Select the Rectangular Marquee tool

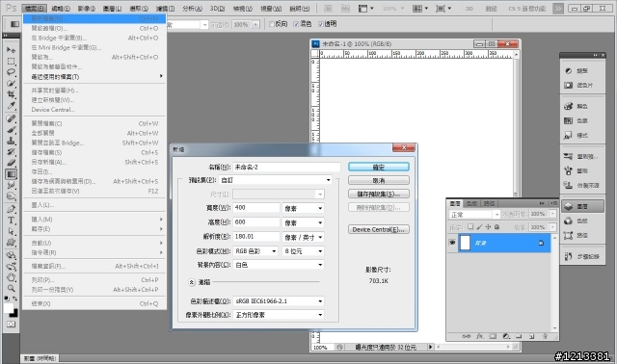(11, 62)
